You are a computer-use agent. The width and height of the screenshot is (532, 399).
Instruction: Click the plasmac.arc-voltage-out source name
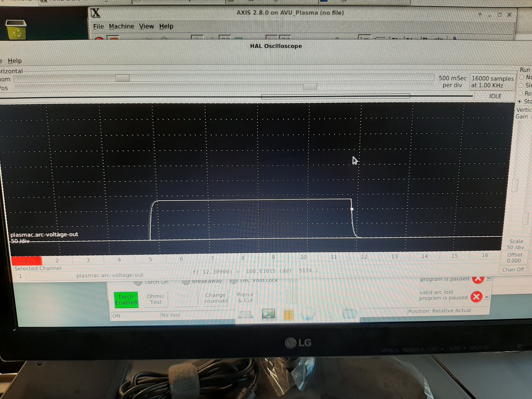[x=110, y=275]
